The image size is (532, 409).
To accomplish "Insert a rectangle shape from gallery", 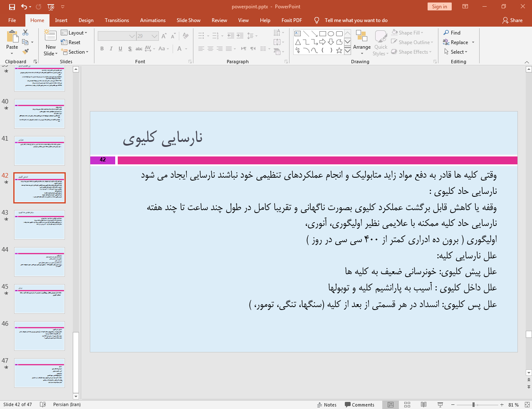I will (x=323, y=34).
